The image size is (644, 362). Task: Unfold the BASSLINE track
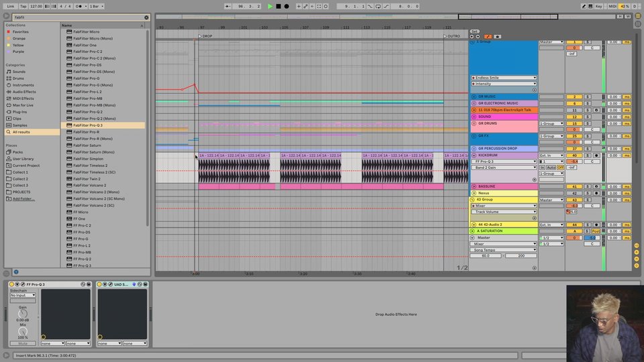coord(474,186)
